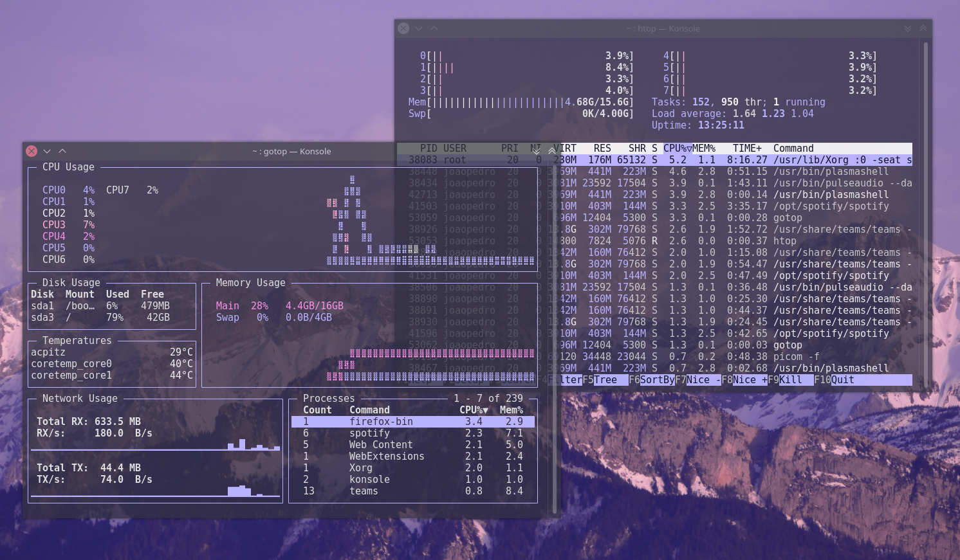Click the Swp usage meter in htop header
The height and width of the screenshot is (560, 960).
521,114
